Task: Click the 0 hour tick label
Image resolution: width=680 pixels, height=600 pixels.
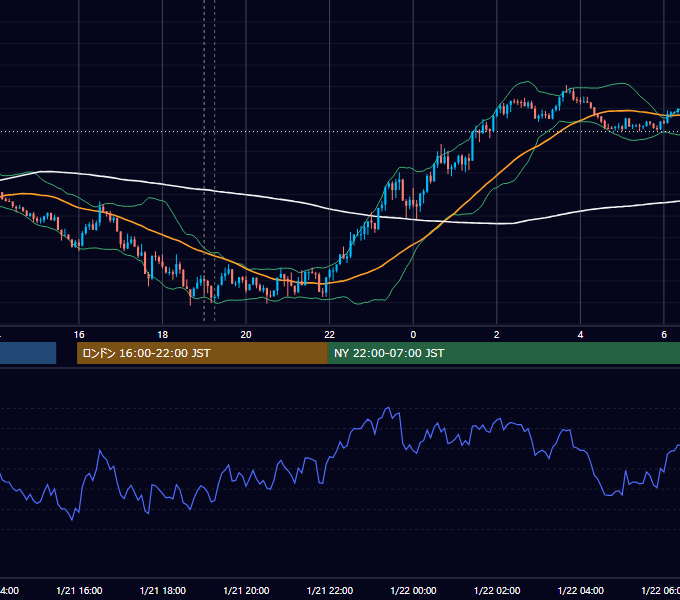Action: pyautogui.click(x=413, y=335)
